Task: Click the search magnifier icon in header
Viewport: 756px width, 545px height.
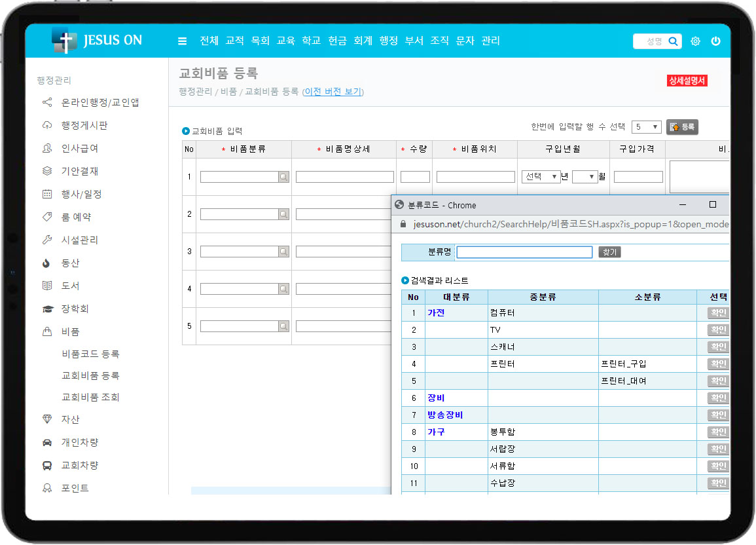Action: [673, 41]
